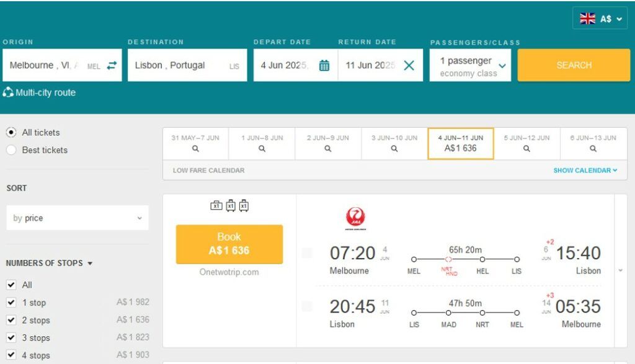The image size is (635, 364).
Task: Open the by price sort dropdown
Action: [77, 218]
